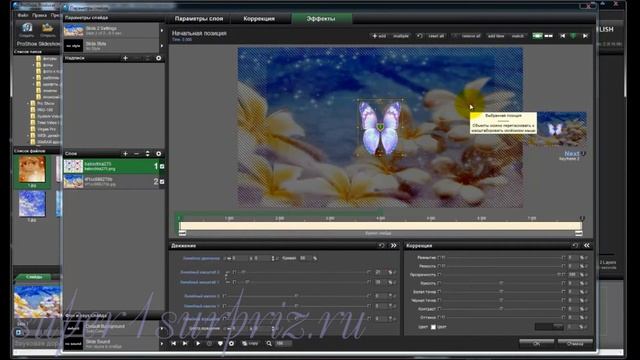This screenshot has height=360, width=640.
Task: Select first file thumbnail in file list
Action: click(x=32, y=169)
